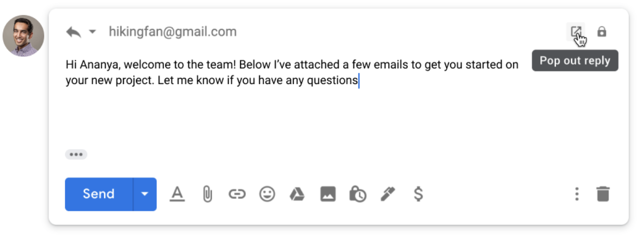Open the three-dot more options menu

click(x=576, y=194)
